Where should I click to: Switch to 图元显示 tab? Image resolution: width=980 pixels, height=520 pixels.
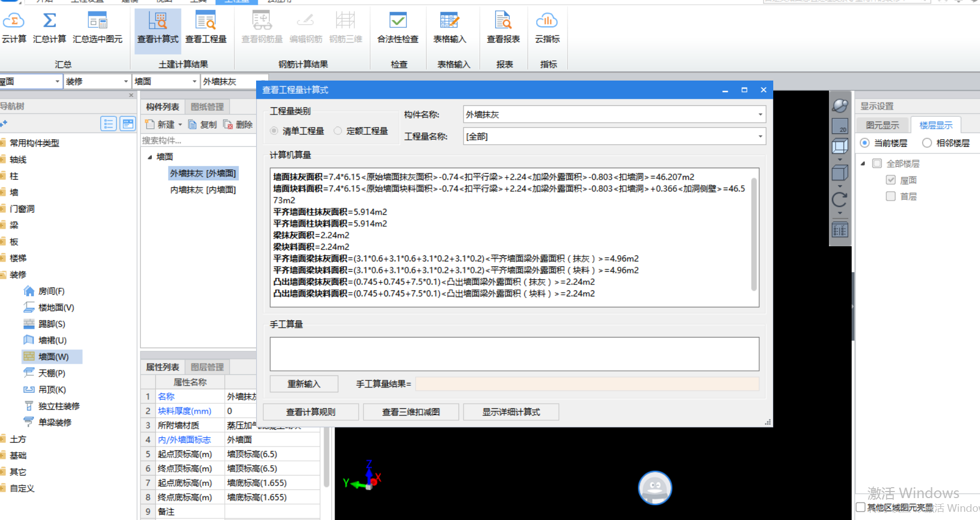[882, 125]
